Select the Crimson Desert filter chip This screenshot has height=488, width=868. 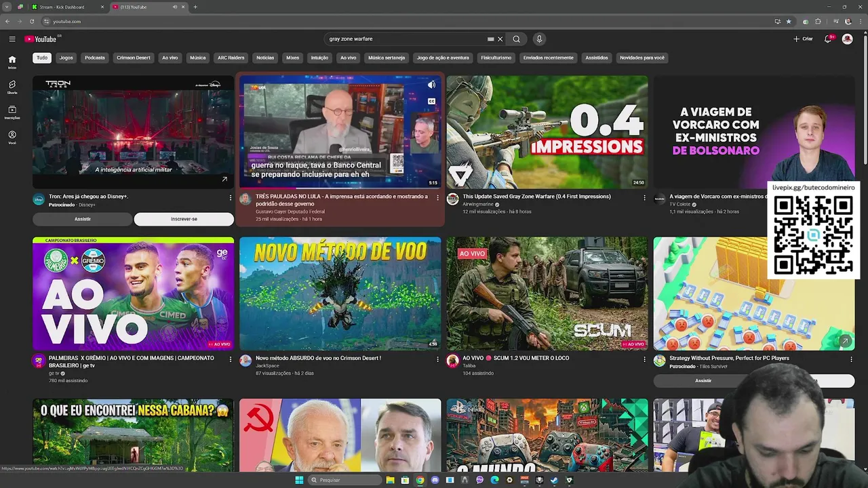(x=134, y=58)
